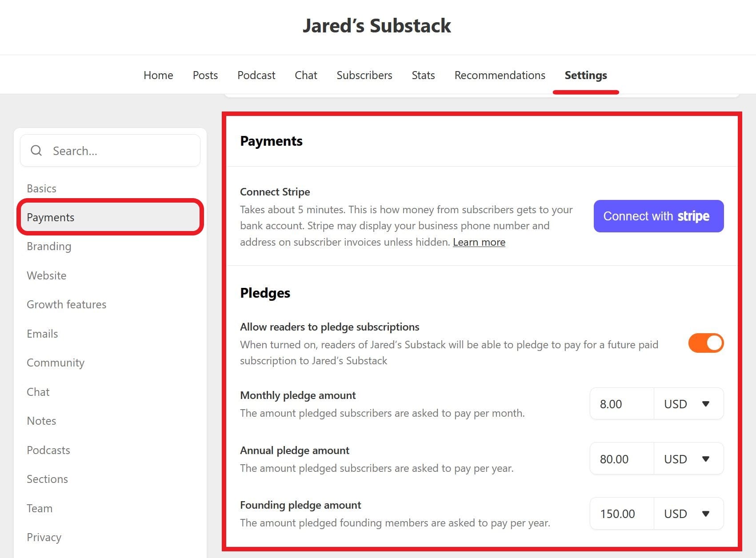Select Branding in the settings sidebar

coord(49,246)
